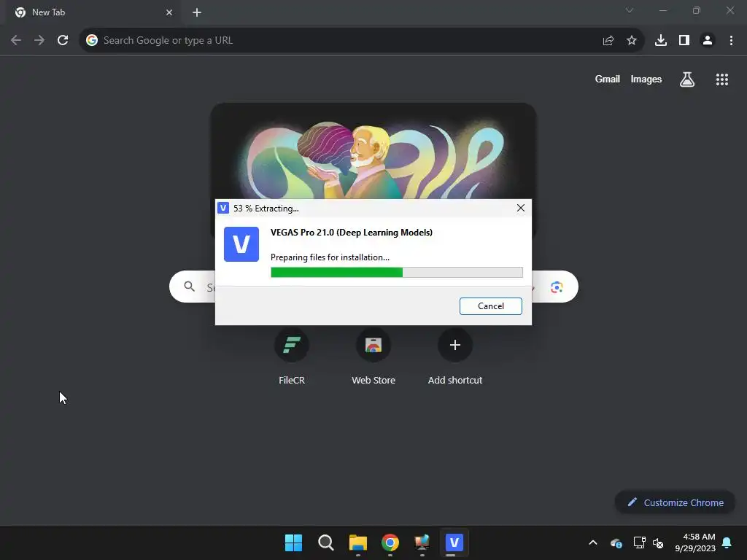Screen dimensions: 747x560
Task: Reload the Chrome page
Action: coord(63,41)
